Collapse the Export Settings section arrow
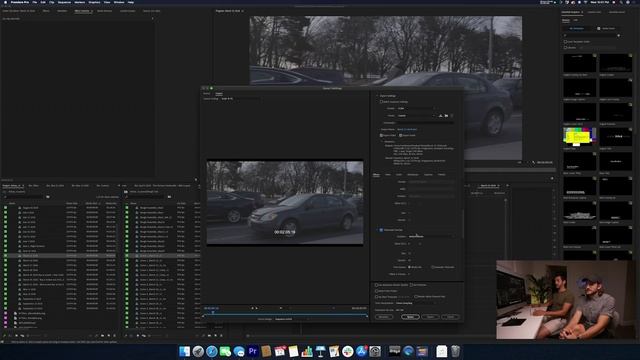Viewport: 640px width, 360px height. point(377,96)
